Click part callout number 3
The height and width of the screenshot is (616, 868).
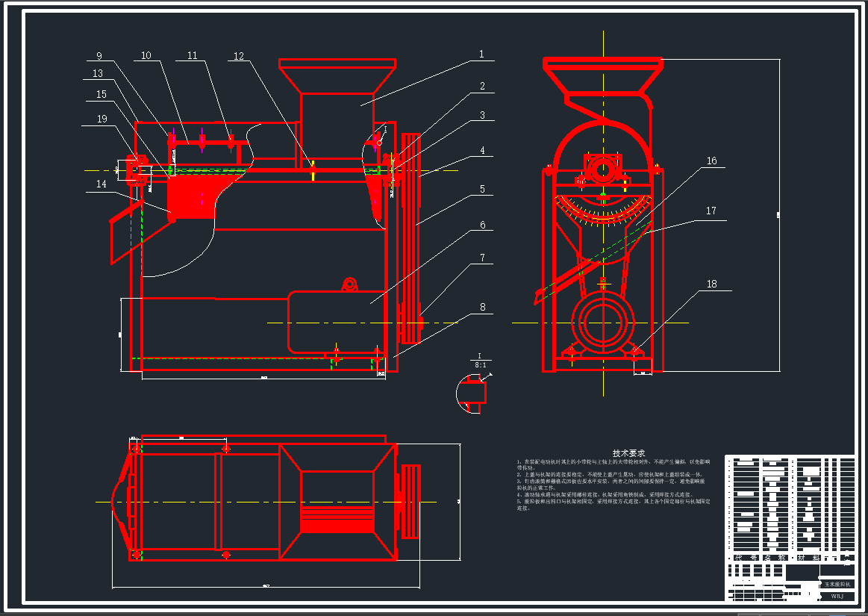[482, 115]
